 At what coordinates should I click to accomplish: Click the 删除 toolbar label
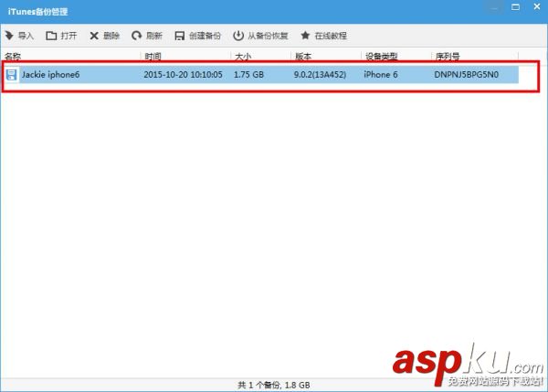point(111,36)
